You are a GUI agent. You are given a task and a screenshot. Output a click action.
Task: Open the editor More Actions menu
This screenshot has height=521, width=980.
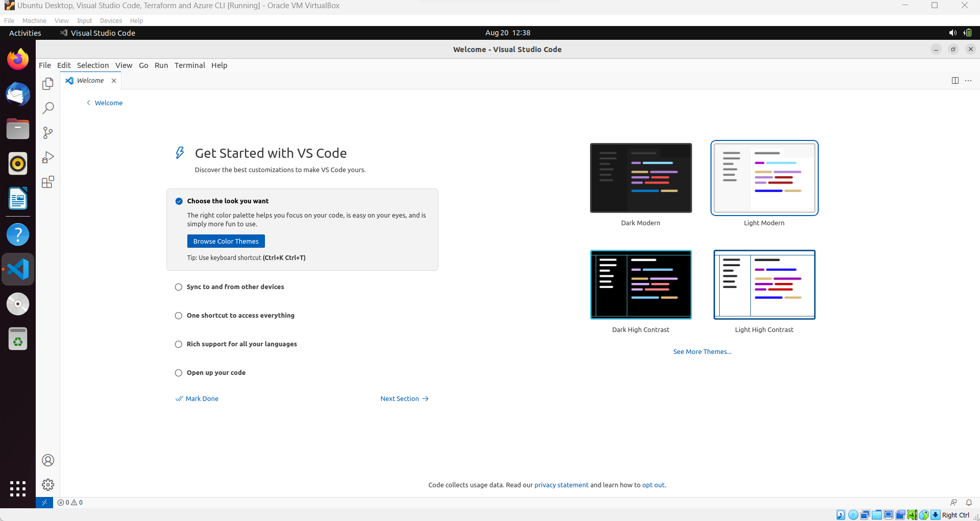pyautogui.click(x=969, y=80)
